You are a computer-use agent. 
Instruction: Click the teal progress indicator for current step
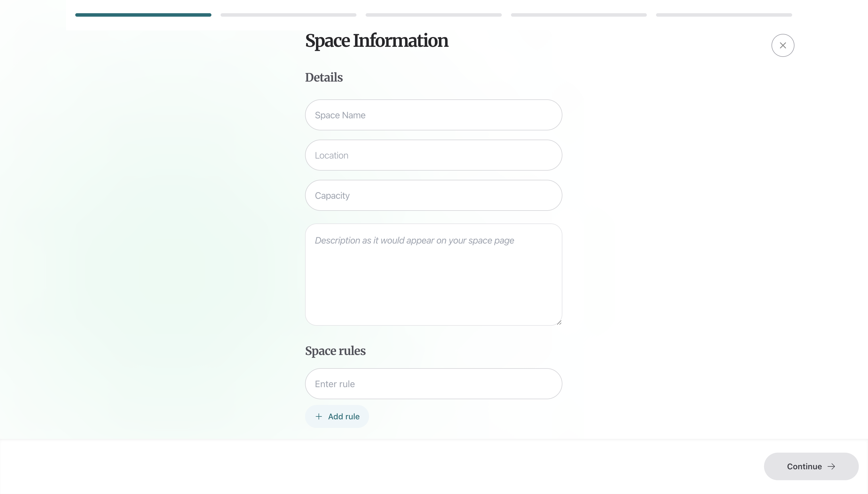pos(143,15)
